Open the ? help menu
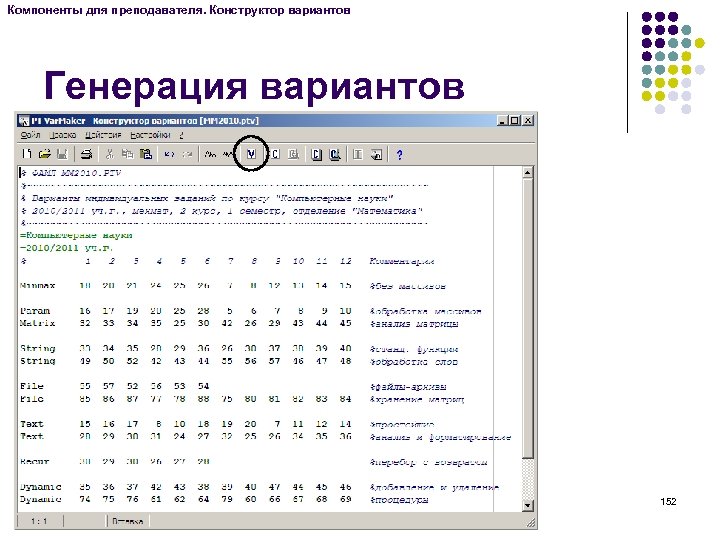The width and height of the screenshot is (720, 540). (181, 135)
